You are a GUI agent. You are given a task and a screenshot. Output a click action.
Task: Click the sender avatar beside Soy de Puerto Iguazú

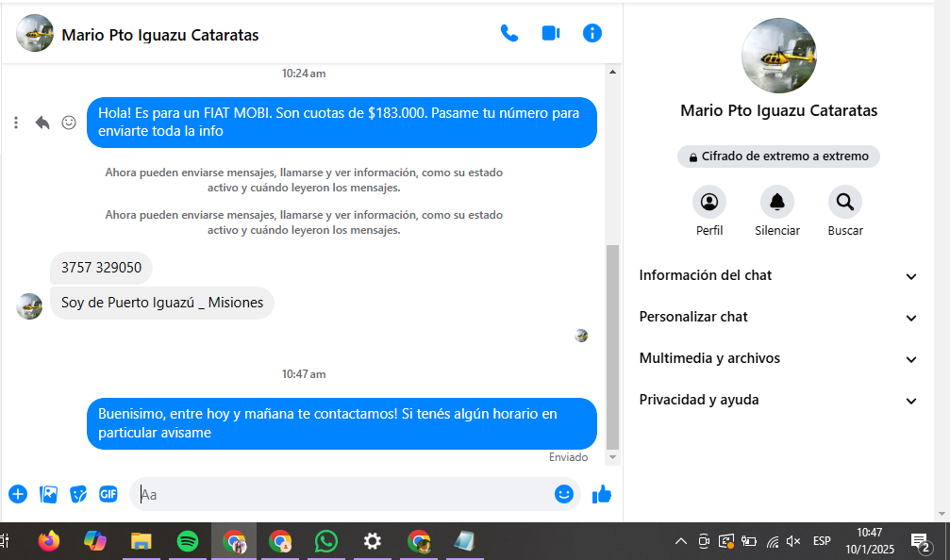point(29,306)
